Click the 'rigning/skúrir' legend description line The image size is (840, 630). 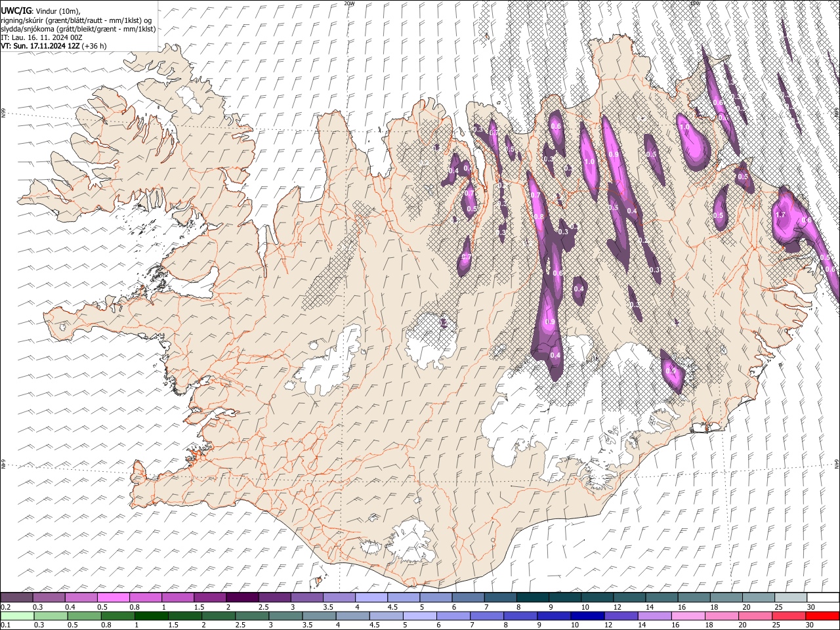coord(76,20)
